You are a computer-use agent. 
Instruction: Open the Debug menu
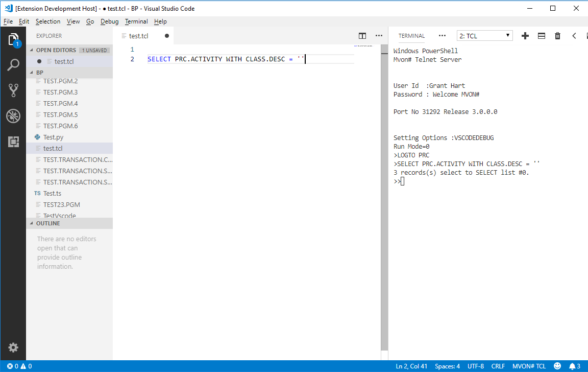click(x=110, y=21)
